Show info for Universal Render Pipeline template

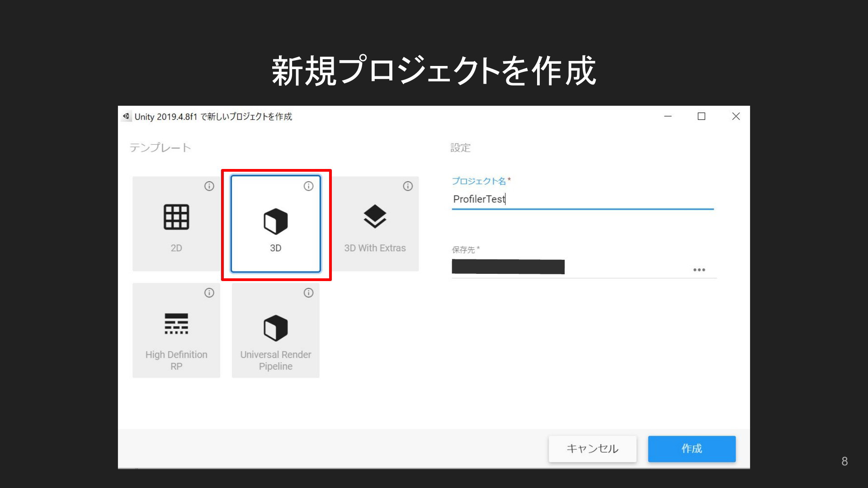(x=308, y=293)
